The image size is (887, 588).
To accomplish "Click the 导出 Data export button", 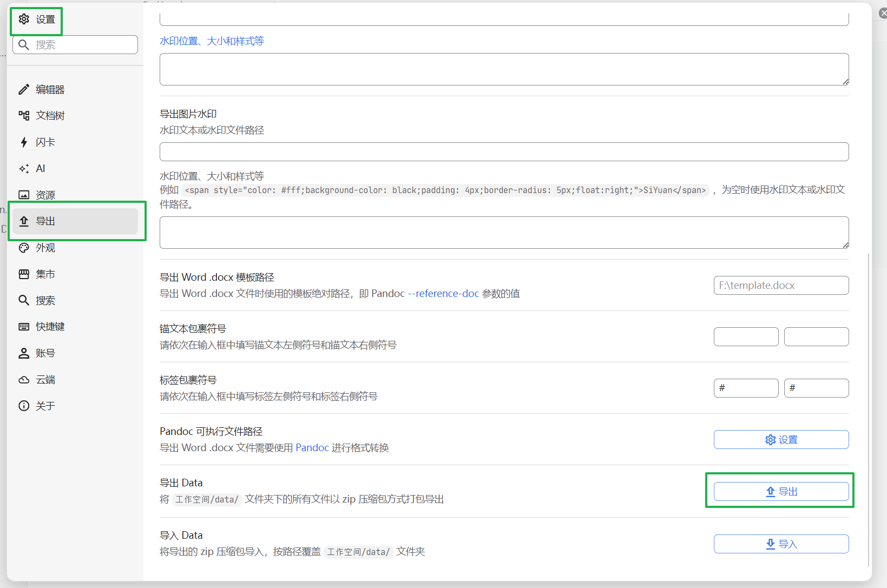I will click(780, 492).
